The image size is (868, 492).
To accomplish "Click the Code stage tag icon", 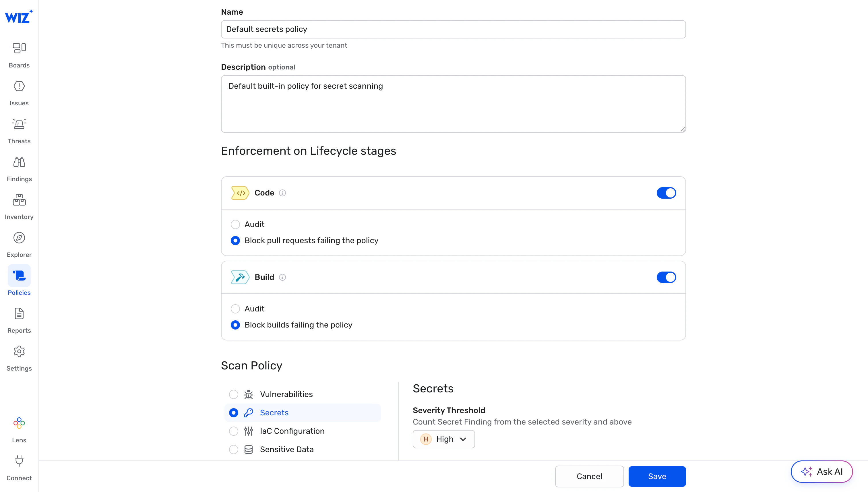I will coord(240,193).
